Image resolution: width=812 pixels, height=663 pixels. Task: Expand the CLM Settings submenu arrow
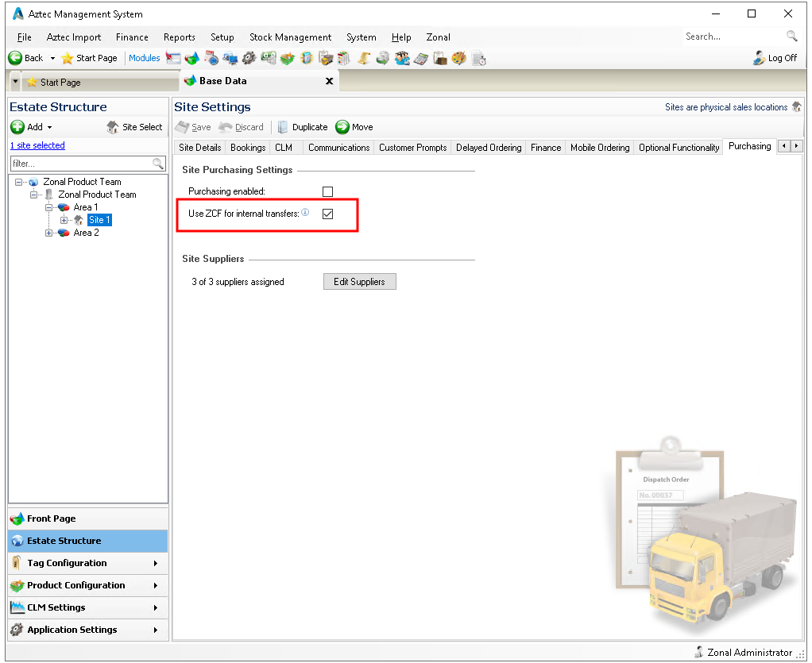coord(156,607)
